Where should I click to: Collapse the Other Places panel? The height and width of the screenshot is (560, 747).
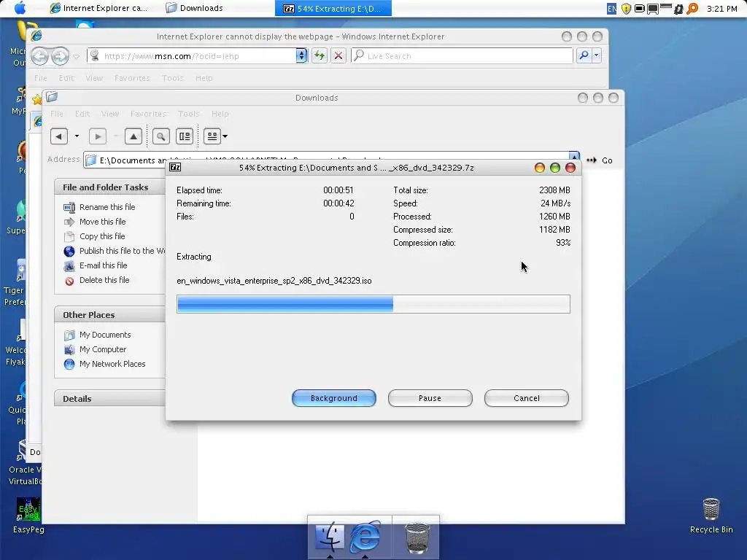point(109,315)
